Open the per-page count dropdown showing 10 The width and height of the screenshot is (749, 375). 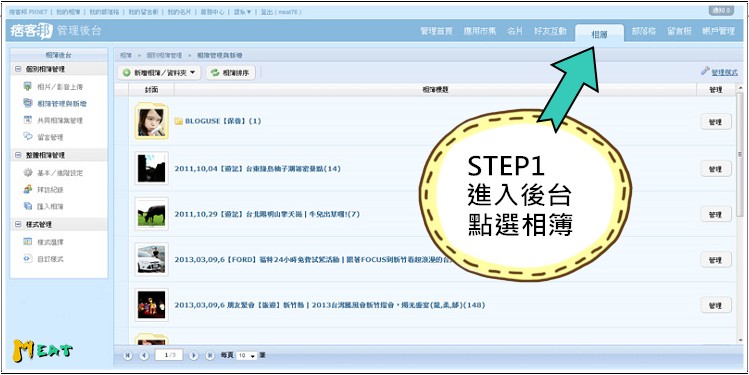pyautogui.click(x=247, y=356)
